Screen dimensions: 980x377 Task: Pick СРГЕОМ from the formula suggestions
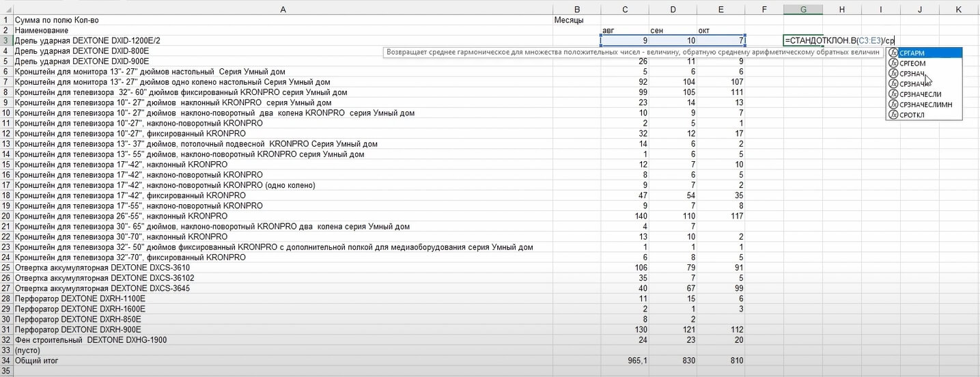tap(923, 63)
